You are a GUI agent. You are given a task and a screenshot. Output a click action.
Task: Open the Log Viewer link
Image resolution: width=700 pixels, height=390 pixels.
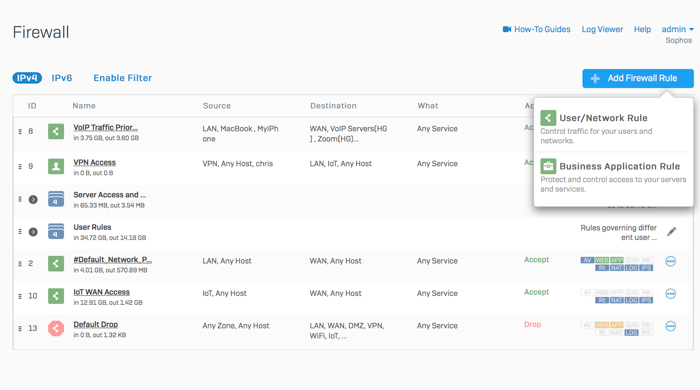(602, 29)
